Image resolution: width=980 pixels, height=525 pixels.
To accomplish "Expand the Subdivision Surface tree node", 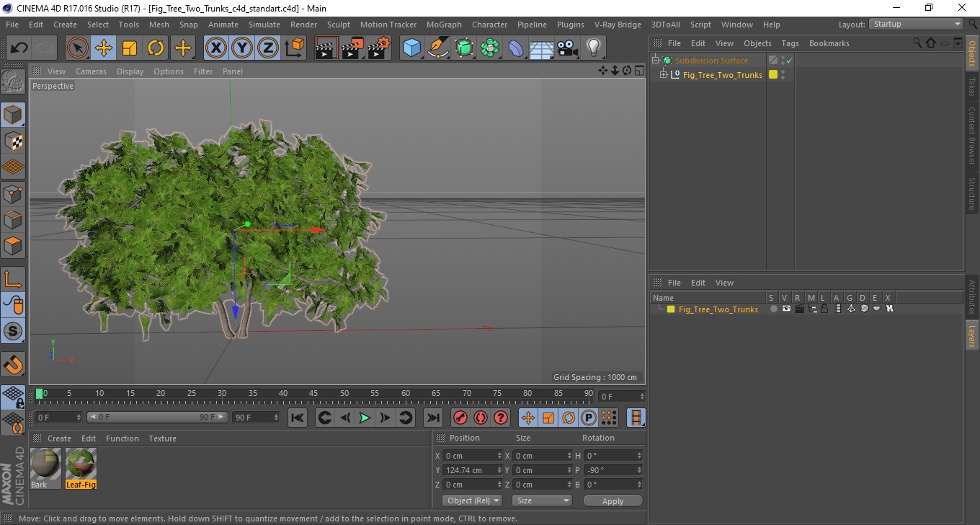I will (x=656, y=61).
